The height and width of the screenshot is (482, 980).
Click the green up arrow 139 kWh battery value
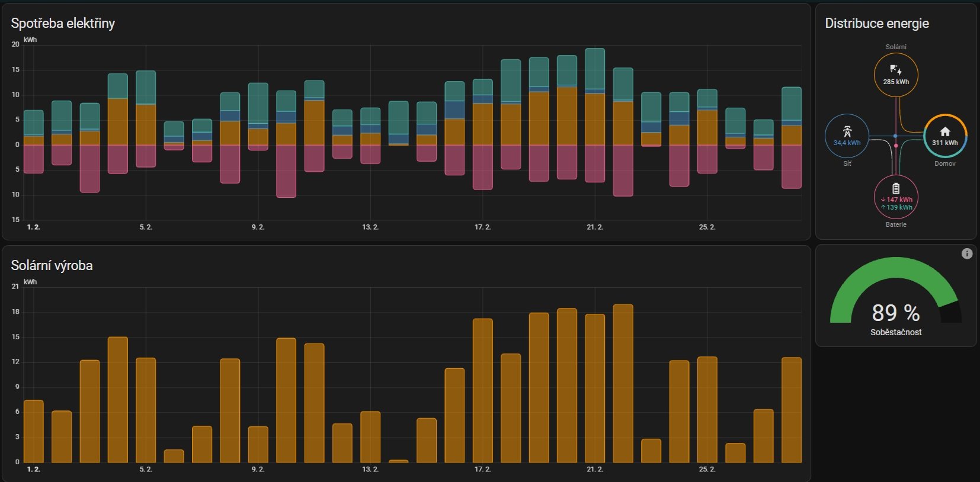click(x=896, y=207)
